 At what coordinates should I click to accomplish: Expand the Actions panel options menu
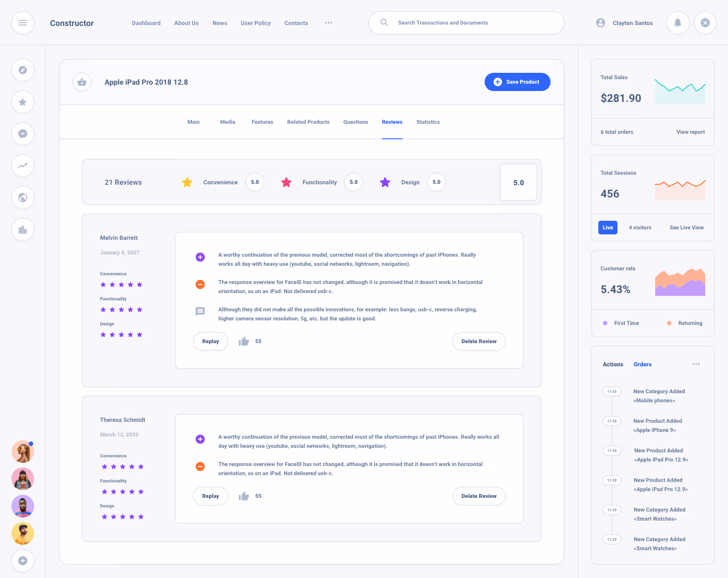[696, 364]
